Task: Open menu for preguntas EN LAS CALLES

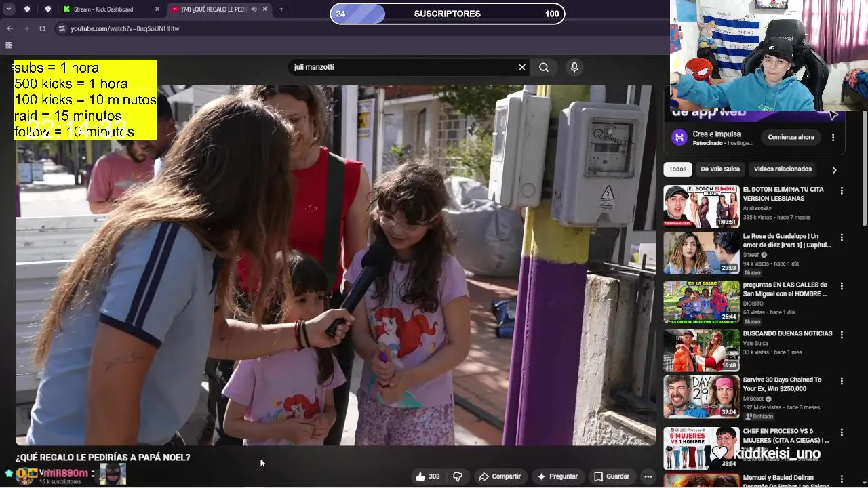Action: 842,287
